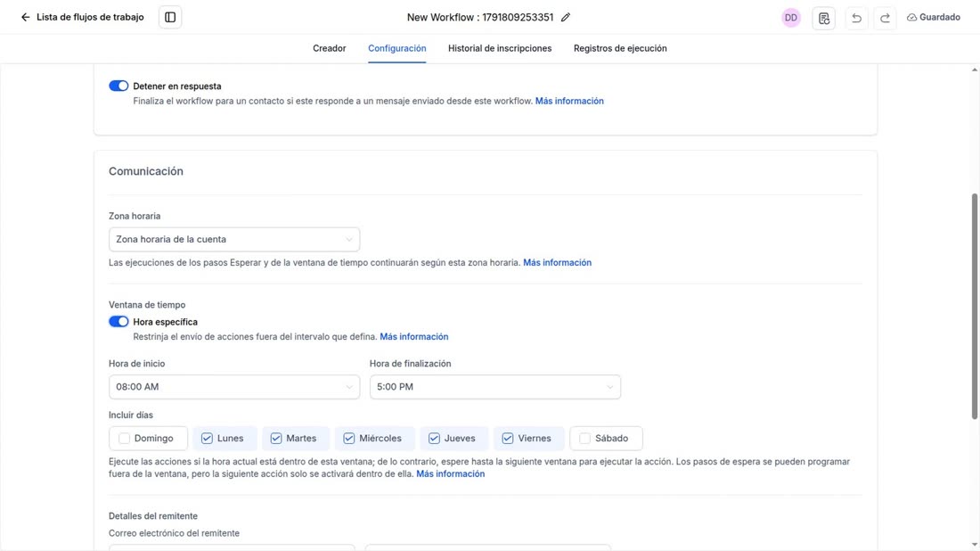The width and height of the screenshot is (980, 551).
Task: Open Más información link below Incluir días
Action: click(x=450, y=474)
